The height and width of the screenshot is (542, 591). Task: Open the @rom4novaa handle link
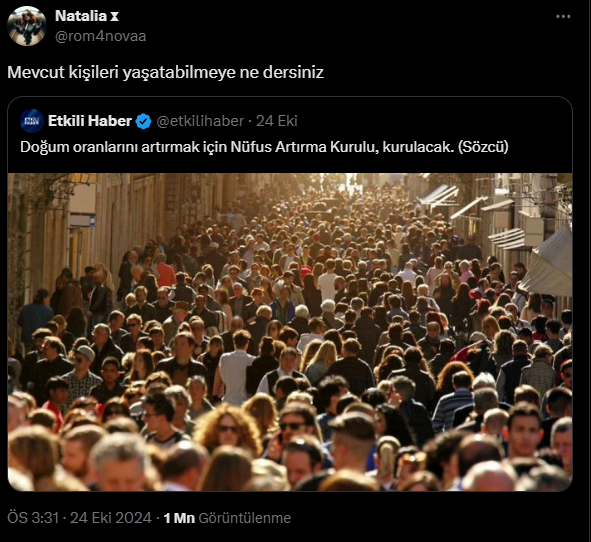[101, 36]
